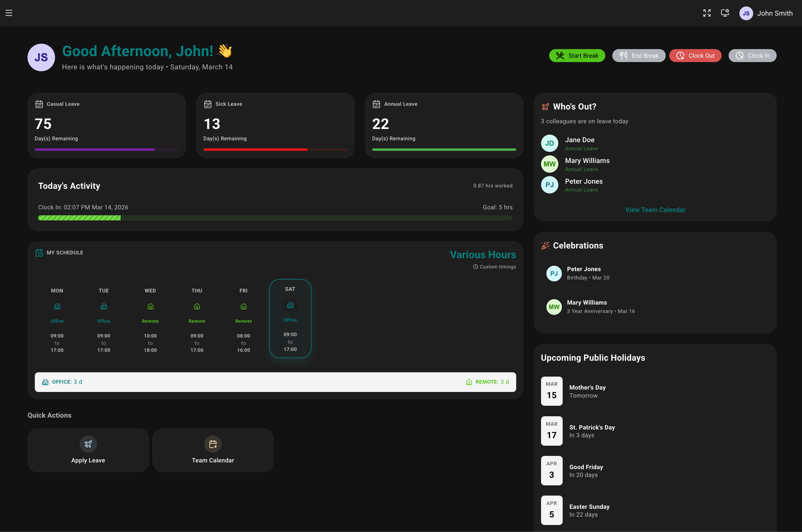
Task: Click the Celebrations party popper icon
Action: [545, 245]
